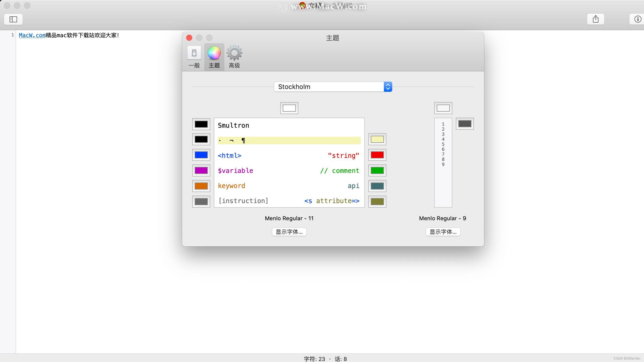Switch to the 一般 preferences tab

pos(194,57)
